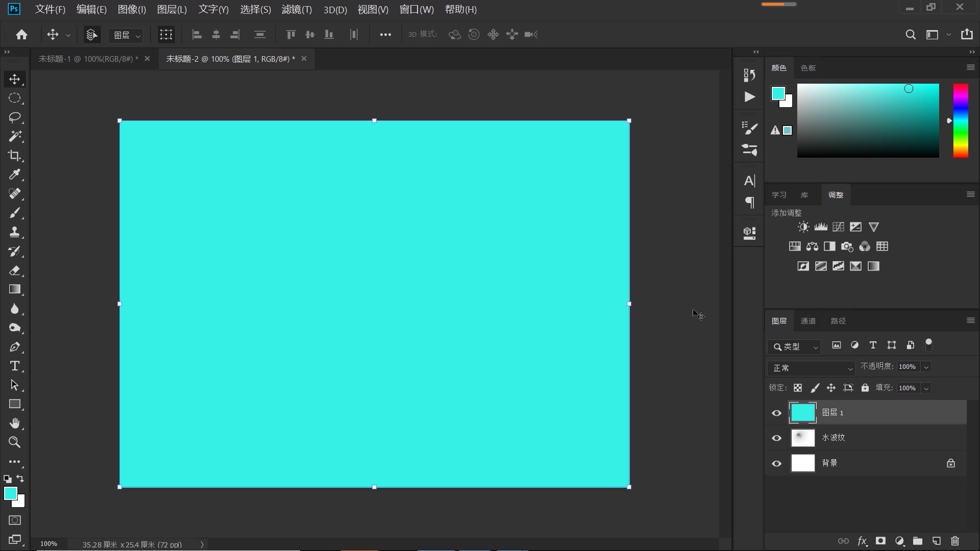
Task: Choose the Zoom tool in toolbar
Action: tap(14, 442)
